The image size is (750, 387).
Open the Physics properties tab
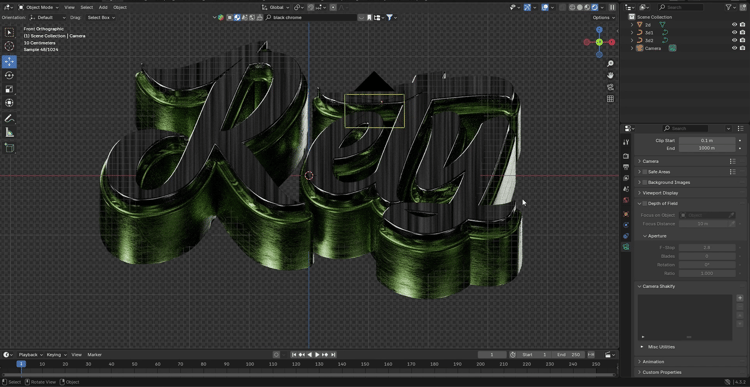[x=626, y=225]
